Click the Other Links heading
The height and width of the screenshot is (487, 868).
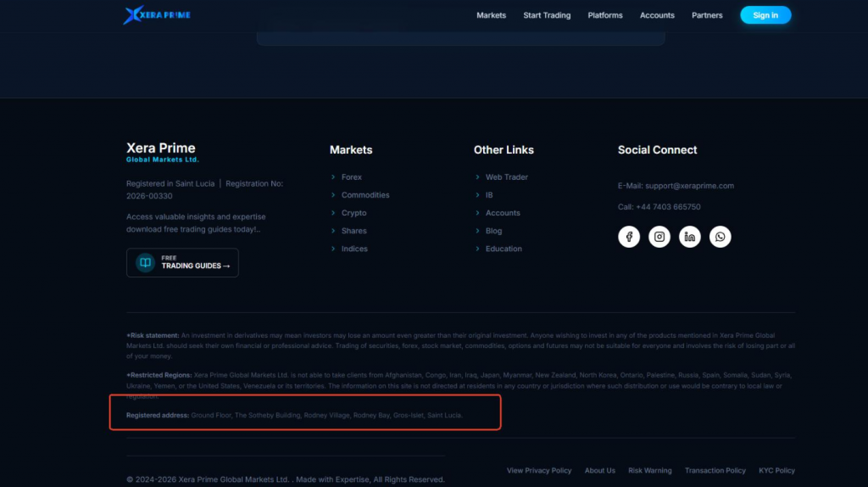[x=504, y=149]
